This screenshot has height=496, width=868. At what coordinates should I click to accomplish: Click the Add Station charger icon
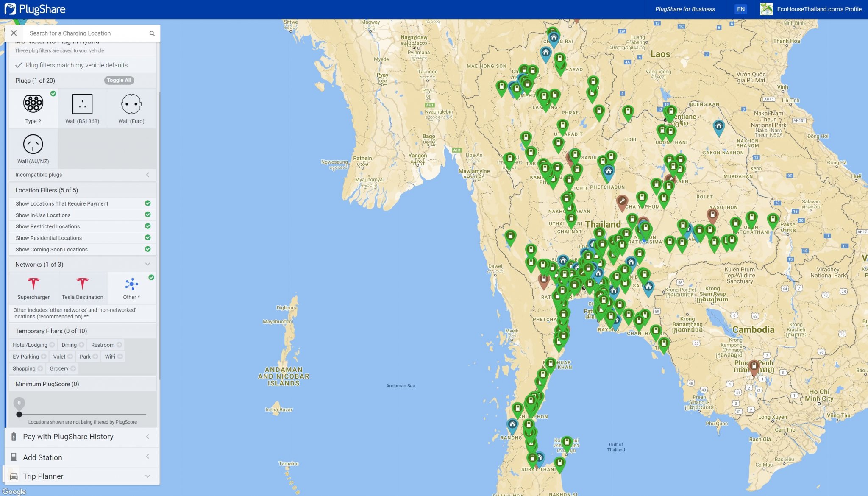[x=14, y=457]
